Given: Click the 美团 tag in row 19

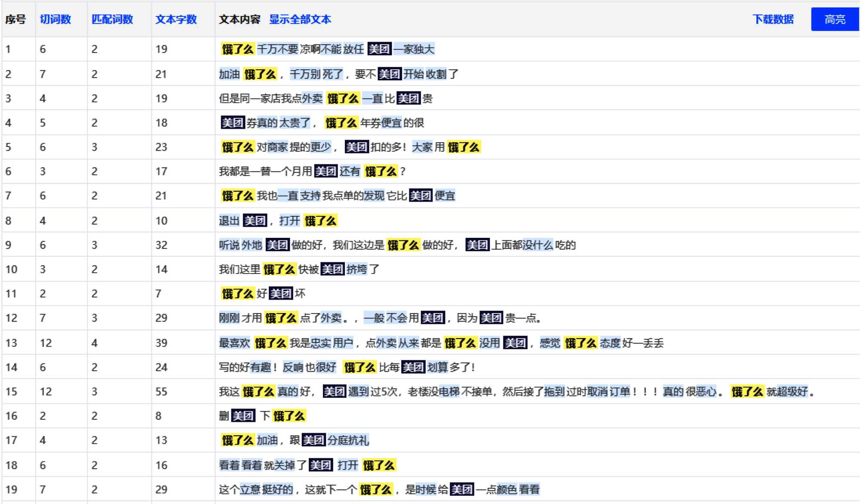Looking at the screenshot, I should (x=462, y=489).
